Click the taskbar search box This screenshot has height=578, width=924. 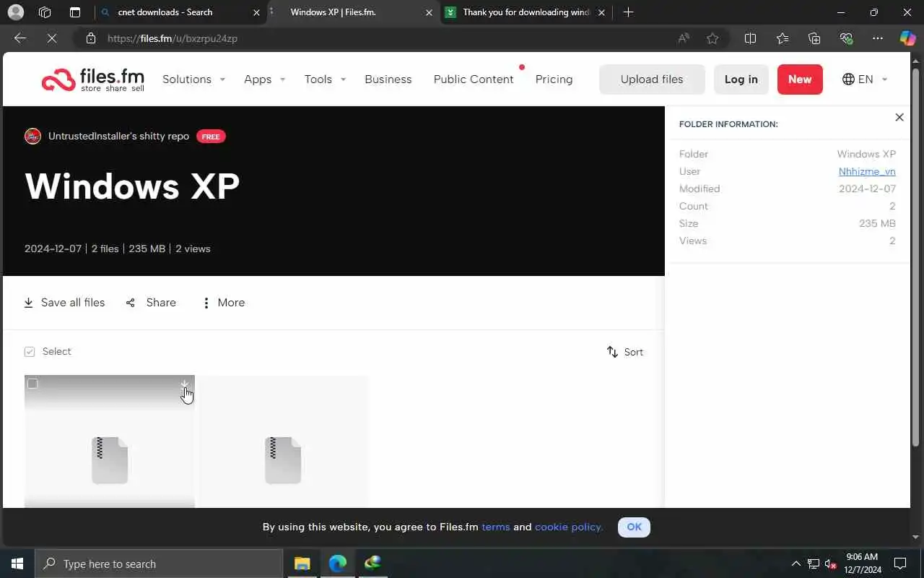point(159,564)
